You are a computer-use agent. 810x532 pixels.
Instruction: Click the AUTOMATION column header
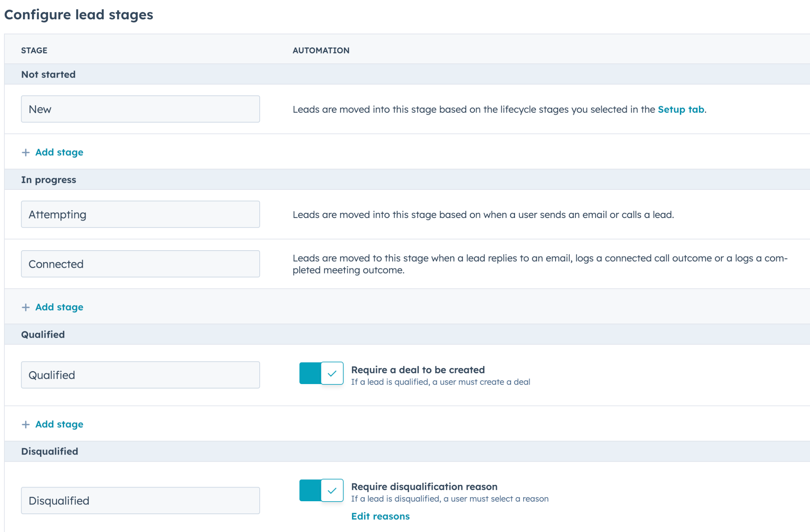click(321, 50)
